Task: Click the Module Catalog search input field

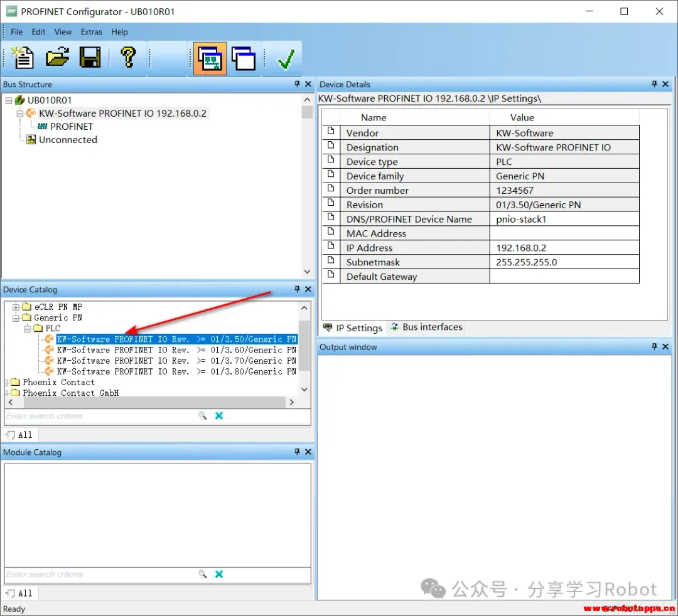Action: [x=100, y=575]
